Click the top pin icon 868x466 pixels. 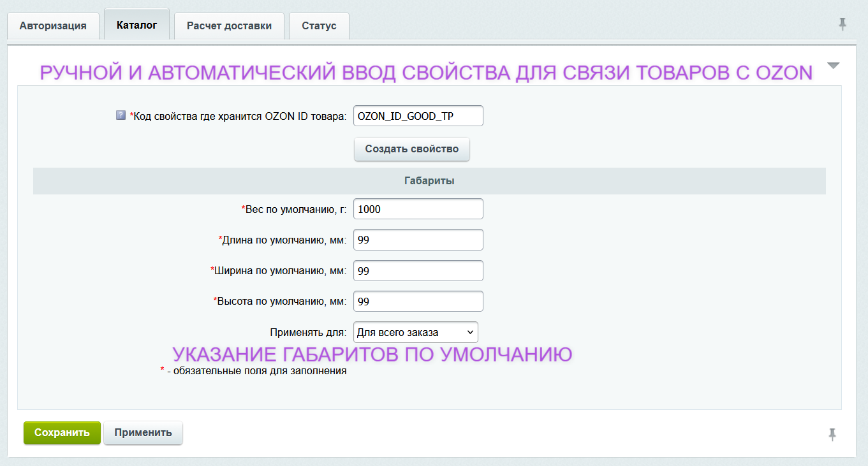(x=842, y=25)
